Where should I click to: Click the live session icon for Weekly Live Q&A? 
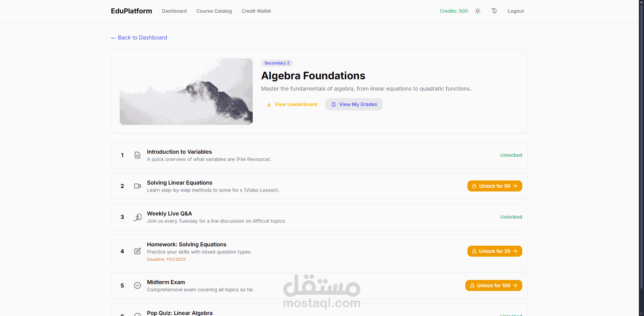(x=138, y=217)
